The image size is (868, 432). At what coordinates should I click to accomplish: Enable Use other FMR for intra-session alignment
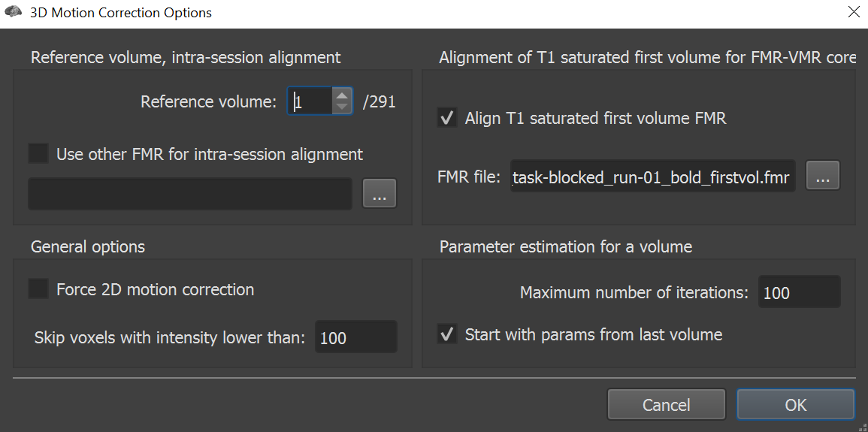38,154
